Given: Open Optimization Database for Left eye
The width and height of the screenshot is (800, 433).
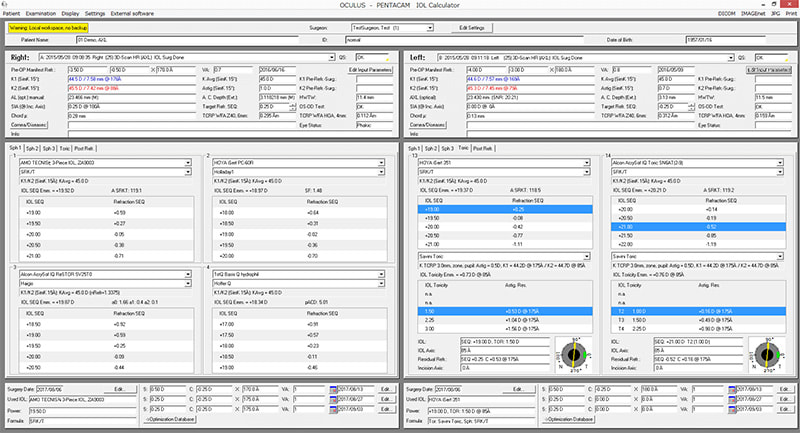Looking at the screenshot, I should click(x=568, y=419).
